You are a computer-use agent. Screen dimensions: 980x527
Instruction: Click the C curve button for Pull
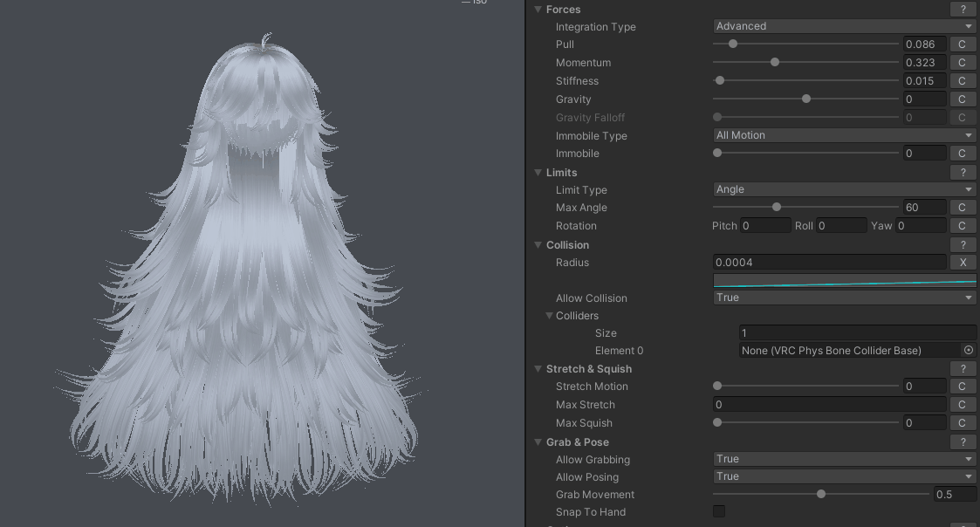coord(962,44)
